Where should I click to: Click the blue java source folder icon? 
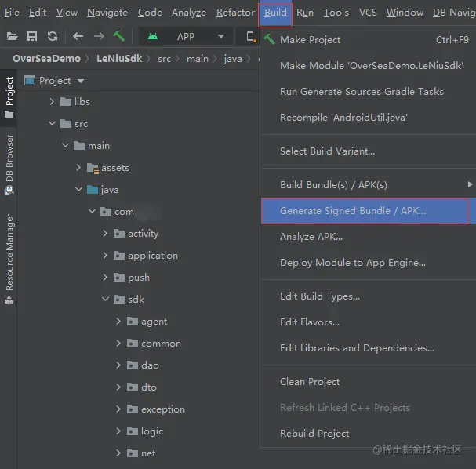tap(93, 190)
